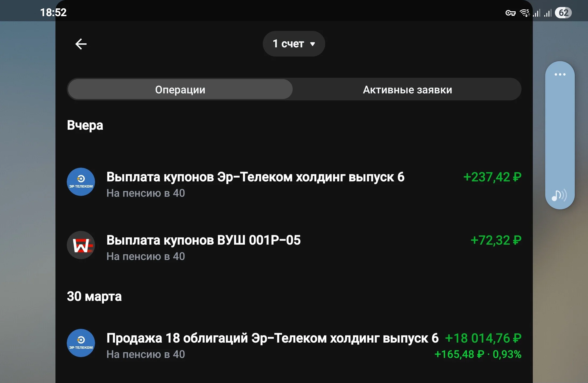
Task: Tap the VPN key icon in status bar
Action: point(510,13)
